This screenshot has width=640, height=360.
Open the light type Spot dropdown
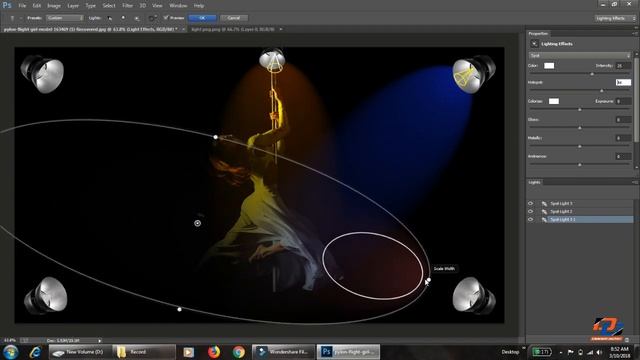tap(580, 55)
